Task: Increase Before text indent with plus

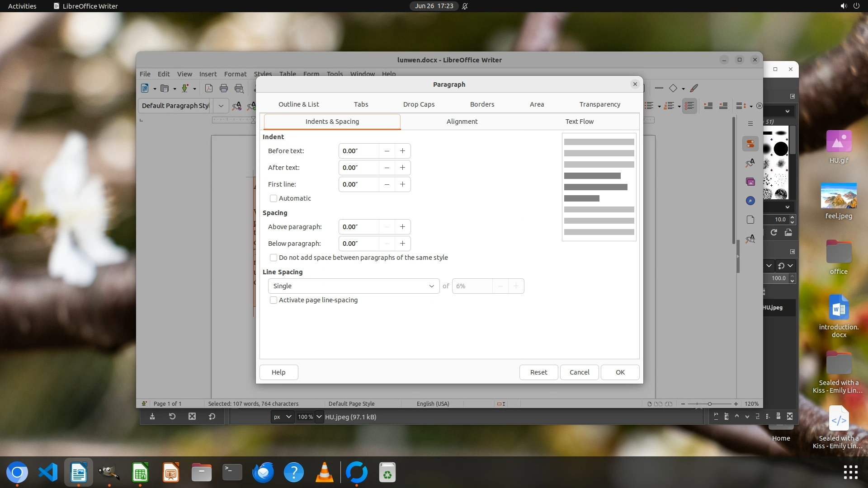Action: coord(402,151)
